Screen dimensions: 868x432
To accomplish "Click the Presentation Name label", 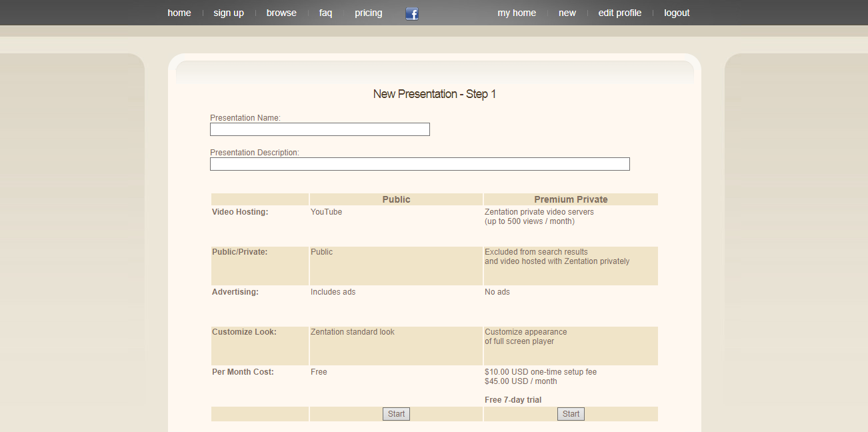I will click(245, 118).
